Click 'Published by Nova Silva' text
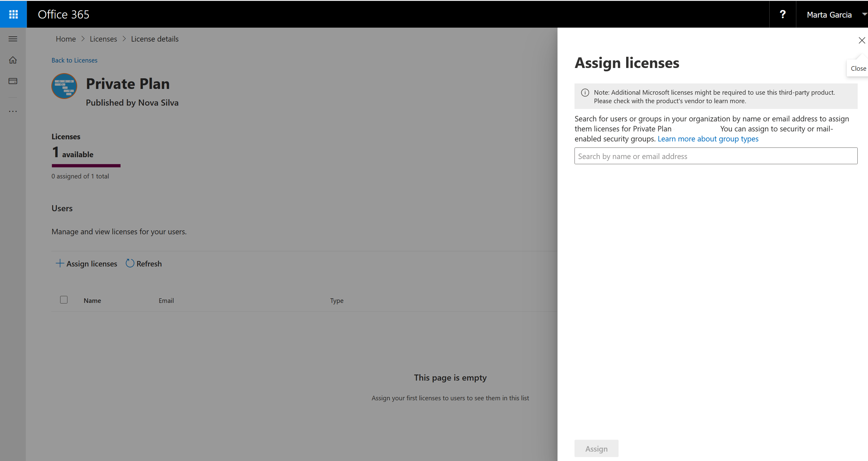 tap(132, 103)
